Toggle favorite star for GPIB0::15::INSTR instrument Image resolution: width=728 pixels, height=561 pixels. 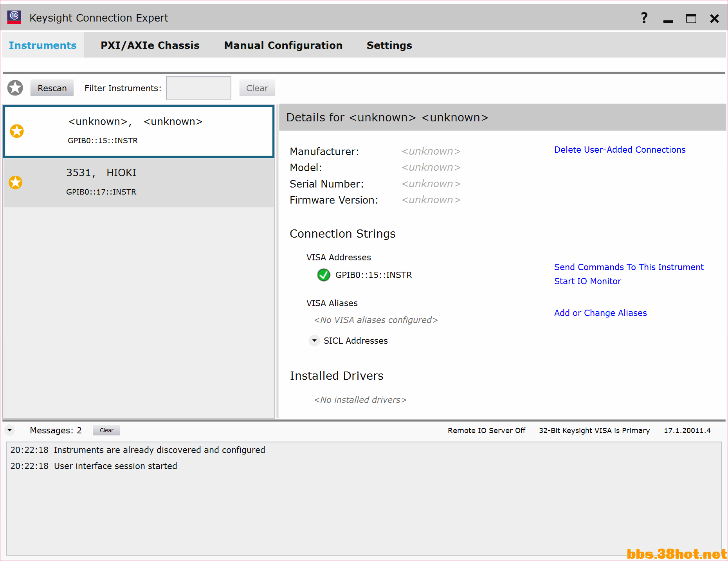17,131
